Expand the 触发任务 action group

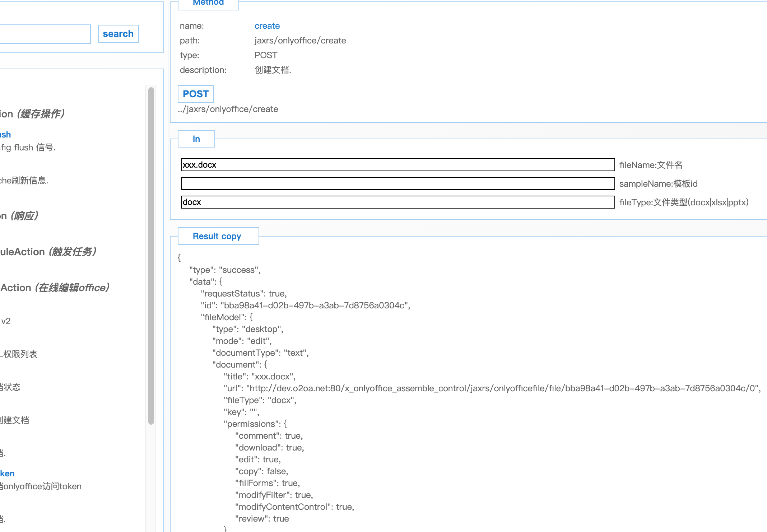(48, 252)
